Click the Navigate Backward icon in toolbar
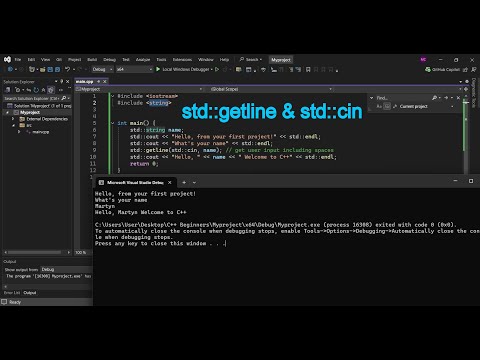Screen dimensions: 480x360 (x=10, y=69)
